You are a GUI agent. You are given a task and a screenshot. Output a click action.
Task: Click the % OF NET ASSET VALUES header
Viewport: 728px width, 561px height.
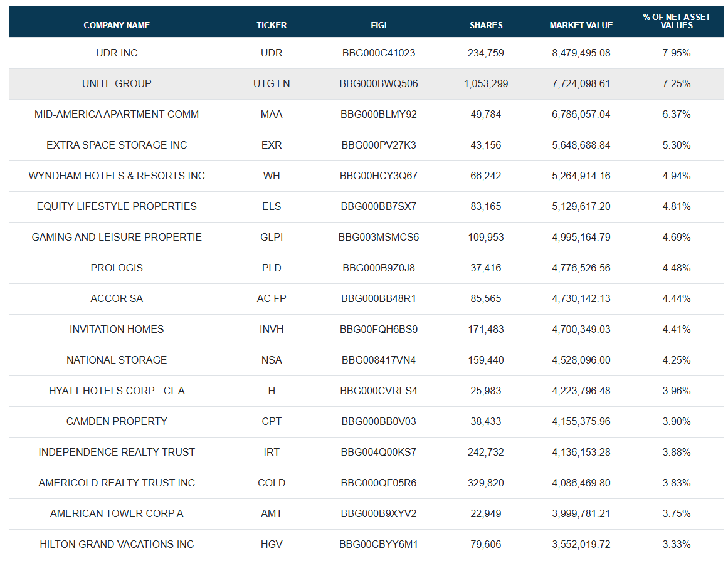click(x=677, y=21)
